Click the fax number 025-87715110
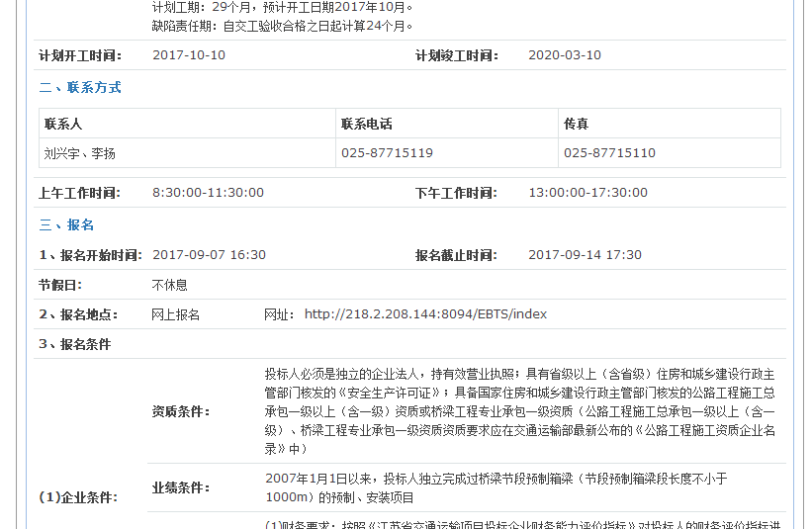Screen dimensions: 812x529 point(609,153)
